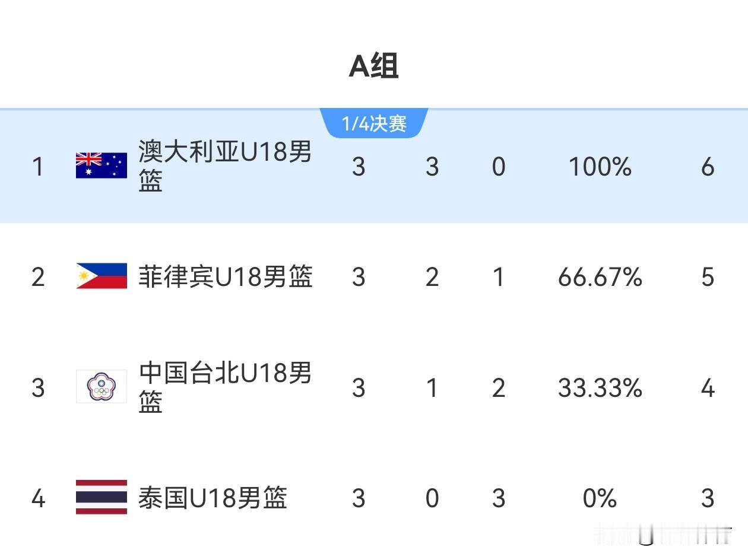Open the 中国台北U18男篮 team page
The height and width of the screenshot is (560, 748).
225,387
